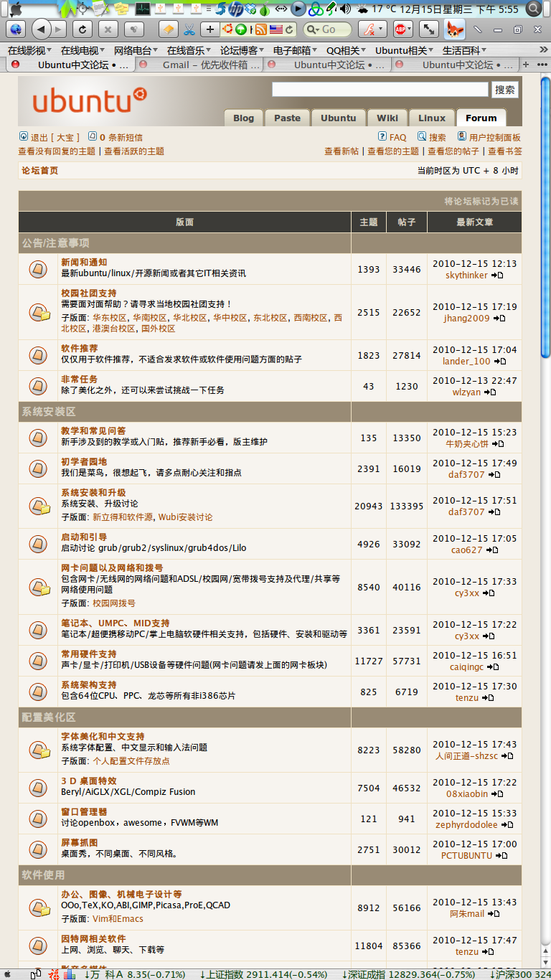This screenshot has width=551, height=980.
Task: Click the forum search text field
Action: (x=380, y=90)
